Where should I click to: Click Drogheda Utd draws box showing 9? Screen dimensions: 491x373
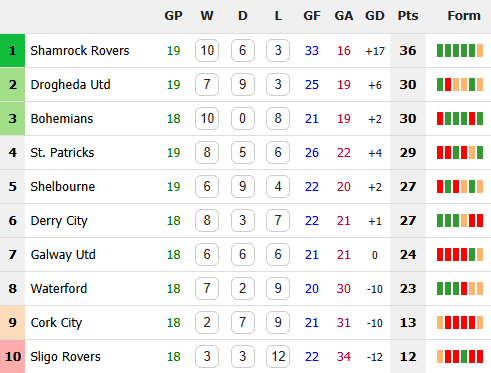coord(243,85)
